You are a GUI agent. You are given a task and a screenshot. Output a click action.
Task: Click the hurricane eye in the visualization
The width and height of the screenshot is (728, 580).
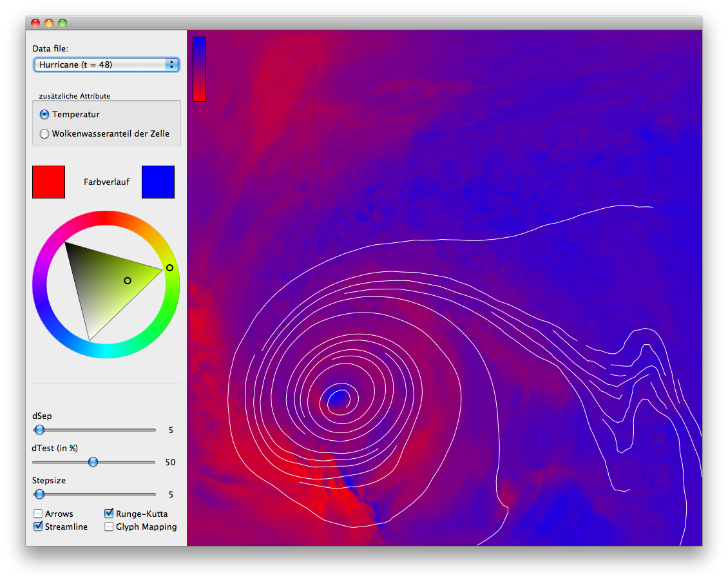(337, 400)
